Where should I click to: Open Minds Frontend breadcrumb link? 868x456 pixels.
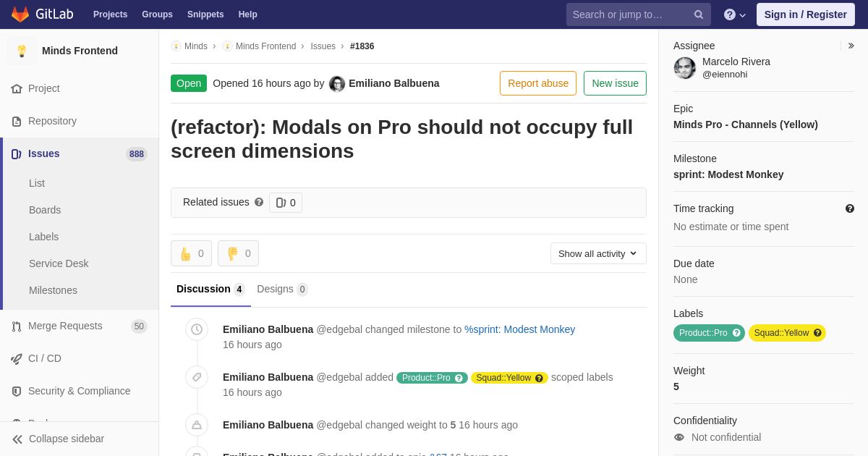265,46
